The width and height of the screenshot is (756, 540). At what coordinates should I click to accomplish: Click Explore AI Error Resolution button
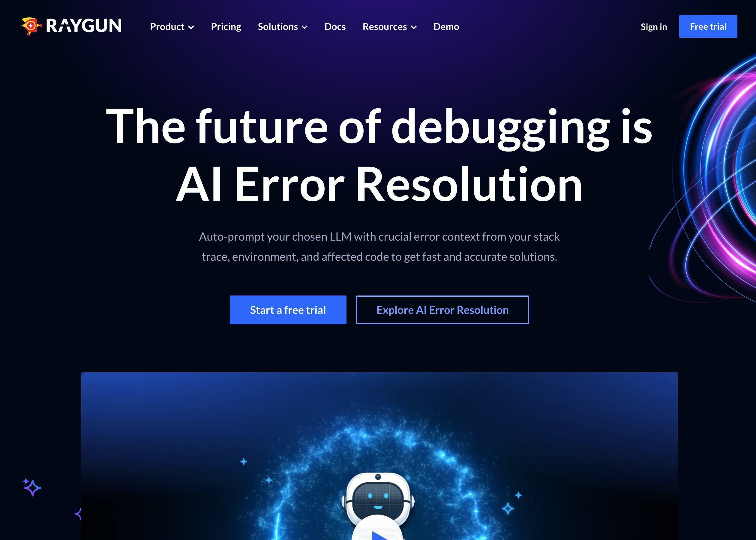(x=442, y=310)
